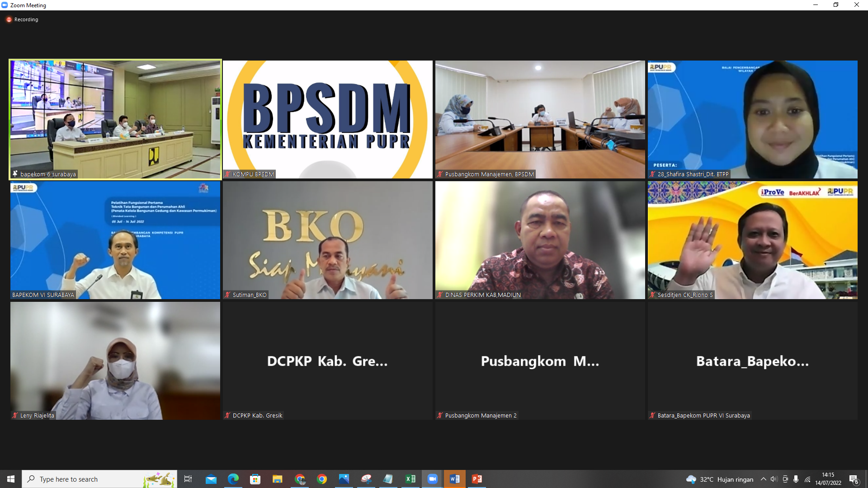Select the DCPKP Kab. Gre... participant tile
The height and width of the screenshot is (488, 868).
tap(328, 361)
